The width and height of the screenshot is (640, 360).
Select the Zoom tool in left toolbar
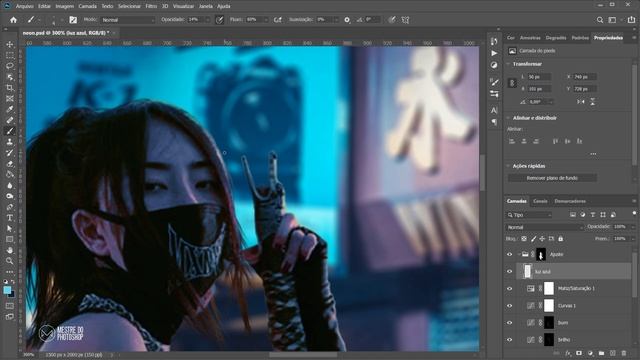[10, 261]
